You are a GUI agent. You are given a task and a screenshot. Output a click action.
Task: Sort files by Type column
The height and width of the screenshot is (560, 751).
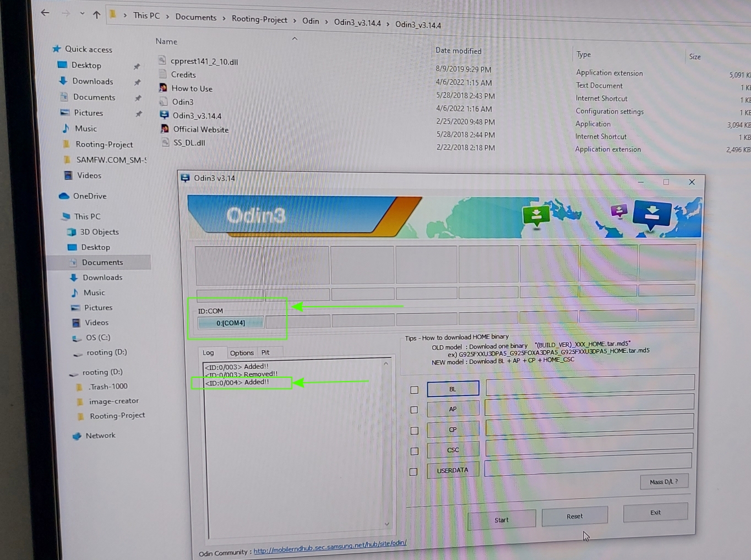584,55
